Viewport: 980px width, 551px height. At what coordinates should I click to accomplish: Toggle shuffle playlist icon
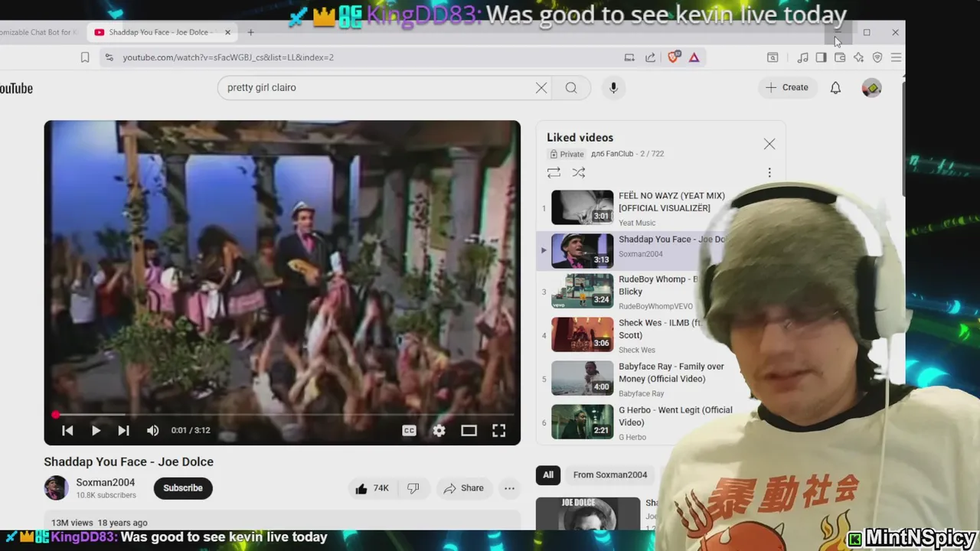click(x=579, y=173)
